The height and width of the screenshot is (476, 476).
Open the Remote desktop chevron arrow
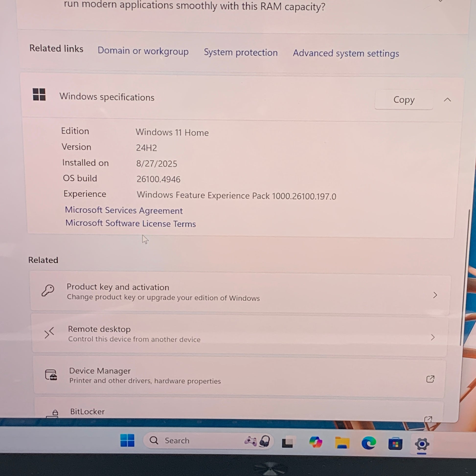pyautogui.click(x=433, y=337)
